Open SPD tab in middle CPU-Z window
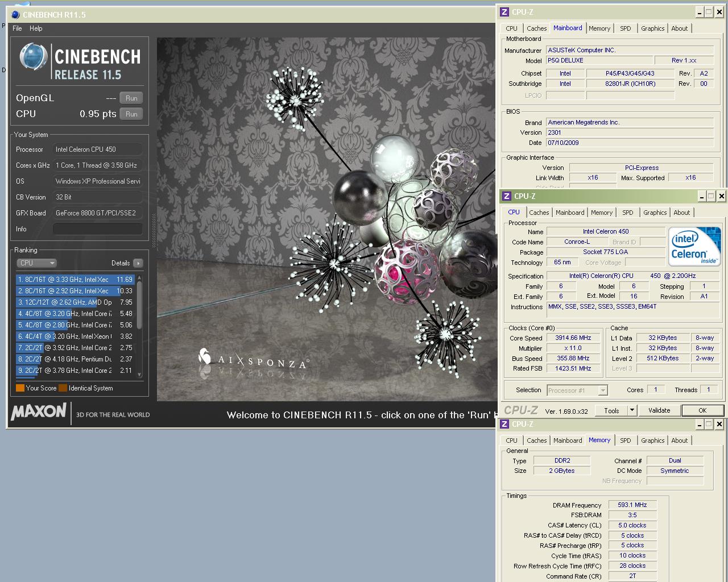Image resolution: width=728 pixels, height=582 pixels. coord(628,213)
